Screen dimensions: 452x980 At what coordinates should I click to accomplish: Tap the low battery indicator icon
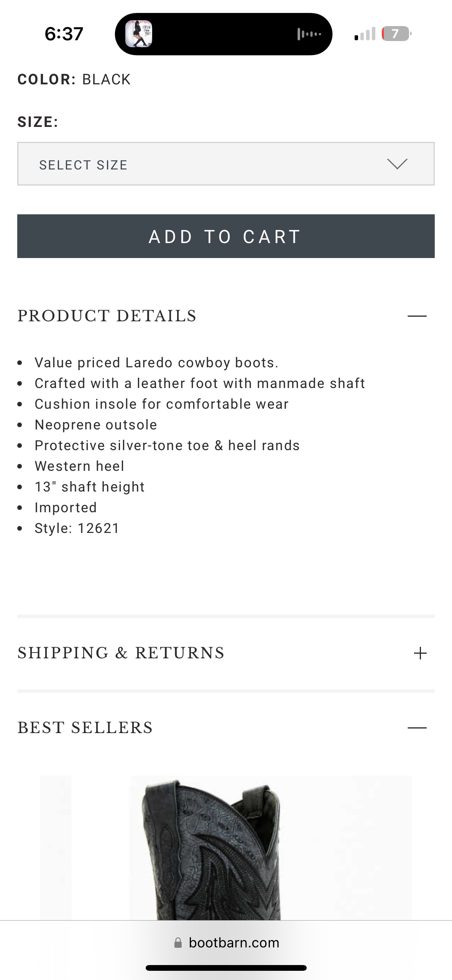tap(396, 34)
